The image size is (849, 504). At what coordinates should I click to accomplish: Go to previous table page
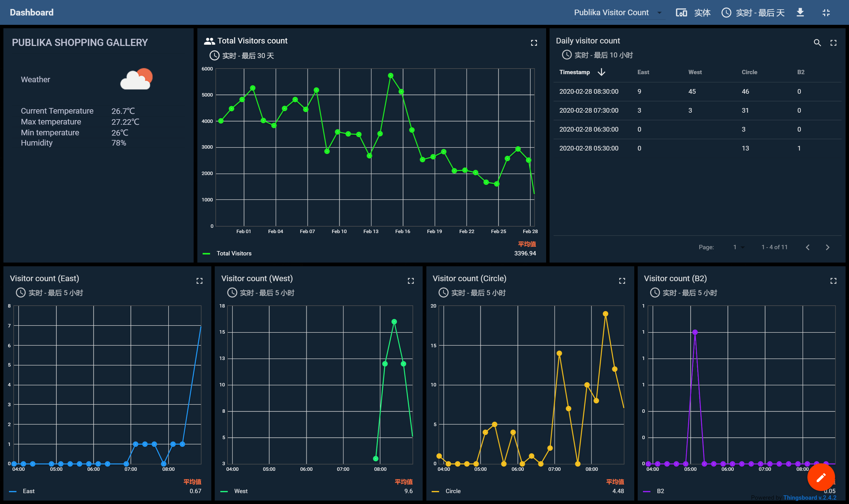coord(807,247)
